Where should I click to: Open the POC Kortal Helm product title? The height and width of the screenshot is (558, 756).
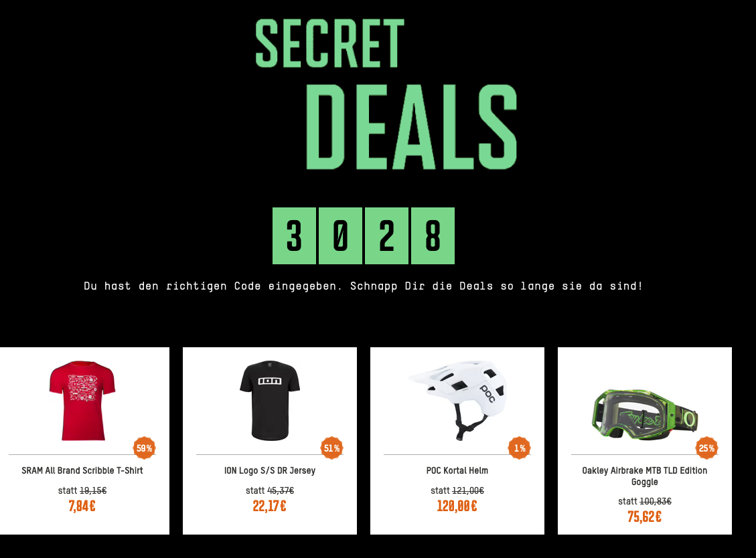pyautogui.click(x=457, y=470)
